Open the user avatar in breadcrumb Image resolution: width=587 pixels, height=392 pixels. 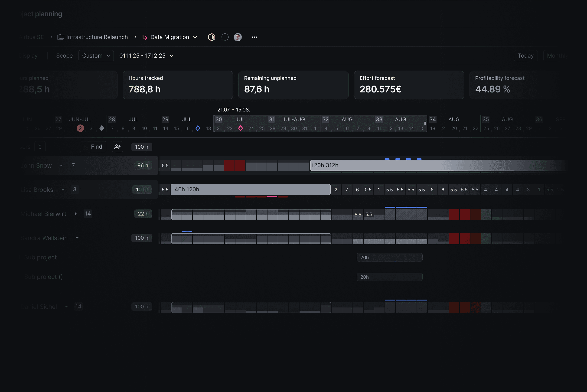[237, 37]
